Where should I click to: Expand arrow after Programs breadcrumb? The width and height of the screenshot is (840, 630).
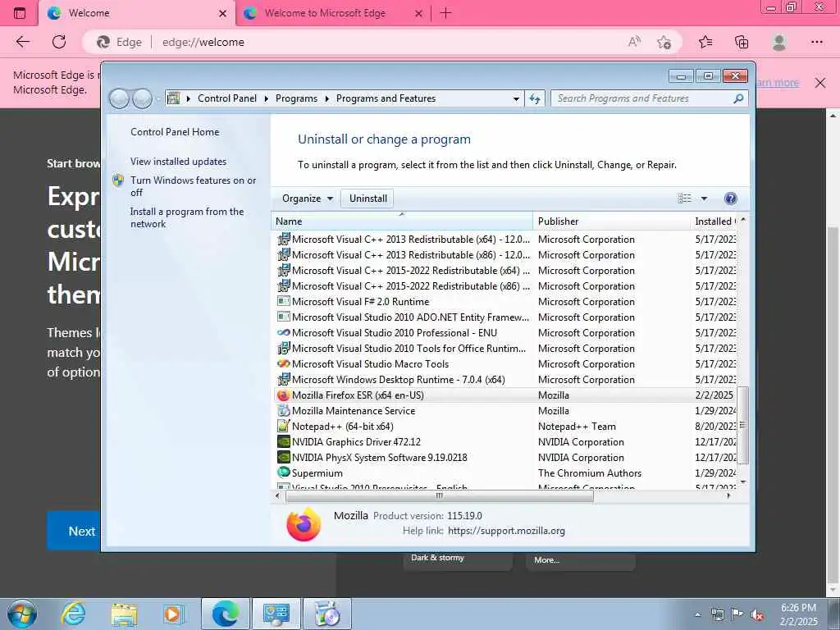click(326, 98)
